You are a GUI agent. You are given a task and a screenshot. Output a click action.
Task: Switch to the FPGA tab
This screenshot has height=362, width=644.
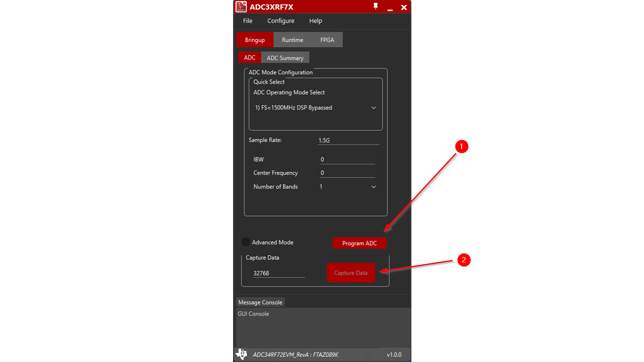point(327,40)
